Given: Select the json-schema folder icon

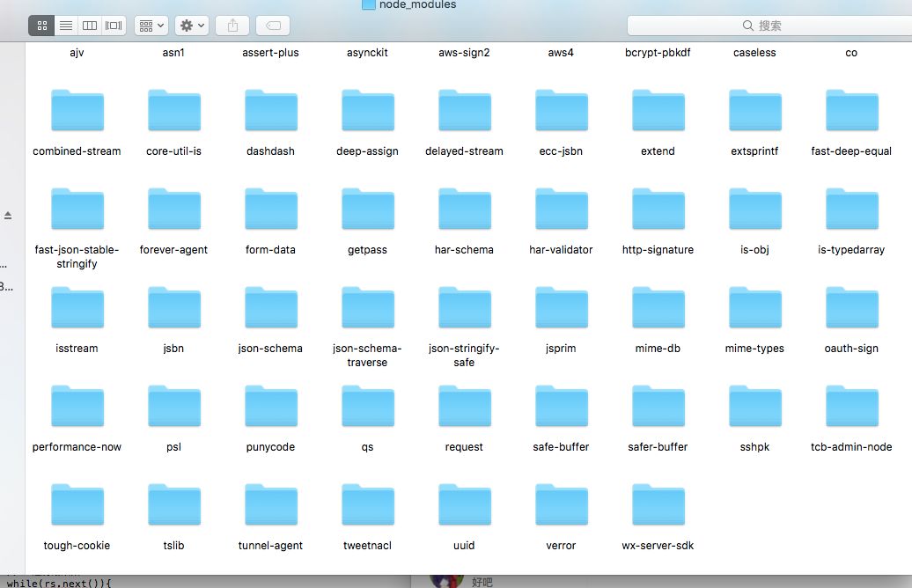Looking at the screenshot, I should [271, 307].
